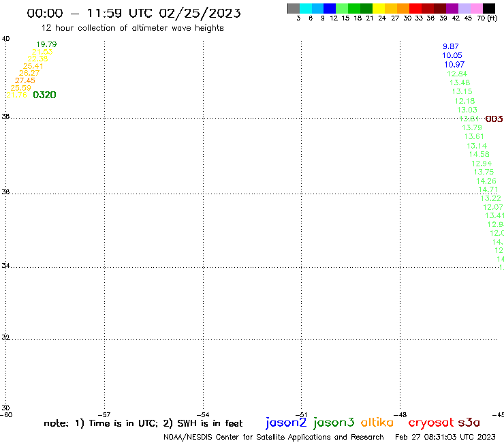Click the blue wave height 10.97
Viewport: 504px width, 443px height.
pos(454,64)
